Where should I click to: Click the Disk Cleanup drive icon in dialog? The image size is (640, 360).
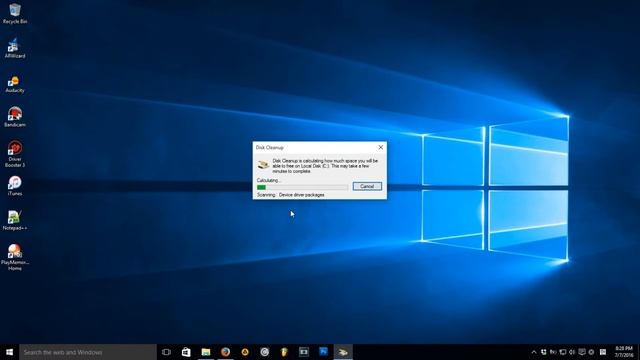click(x=263, y=164)
